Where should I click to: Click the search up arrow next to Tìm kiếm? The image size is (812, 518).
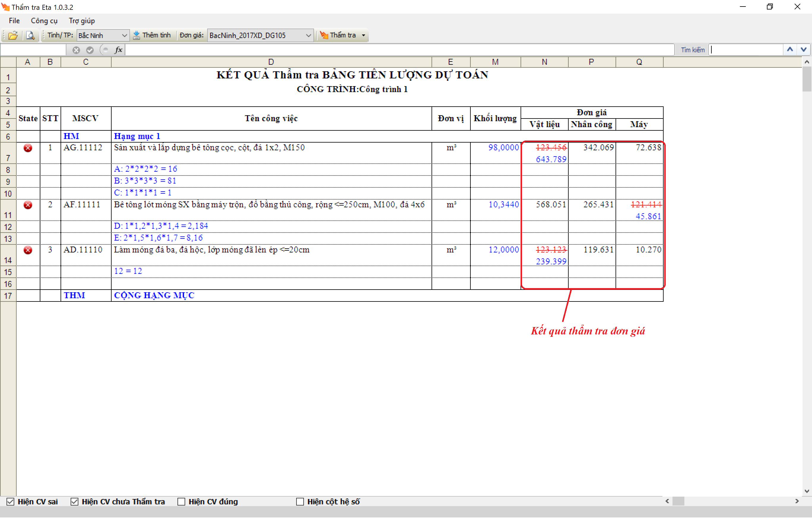coord(790,50)
